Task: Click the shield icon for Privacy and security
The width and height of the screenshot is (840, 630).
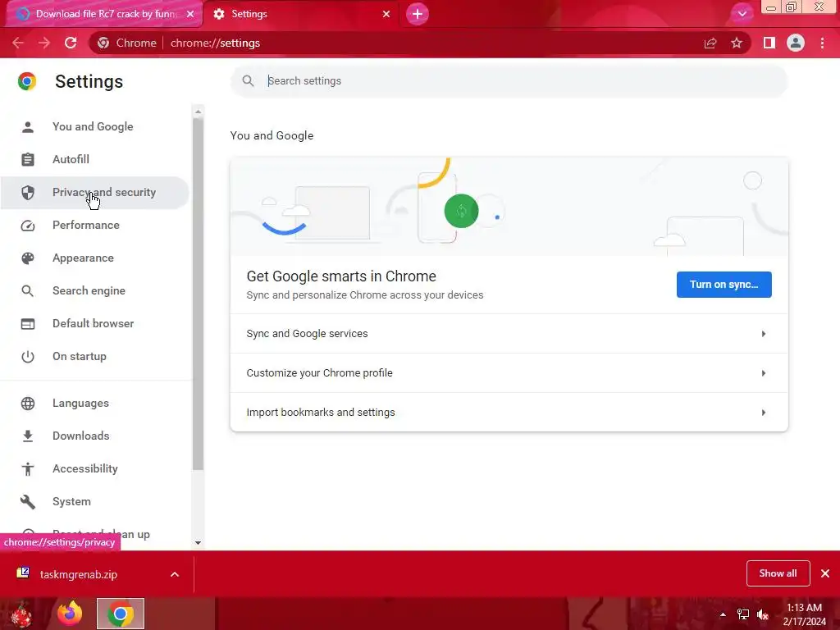Action: click(x=28, y=192)
